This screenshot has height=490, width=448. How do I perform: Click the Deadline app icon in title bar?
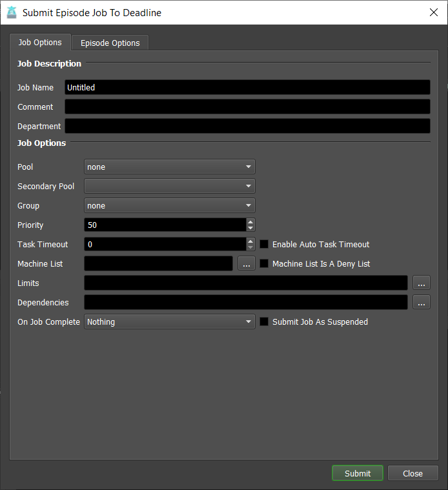[x=12, y=12]
